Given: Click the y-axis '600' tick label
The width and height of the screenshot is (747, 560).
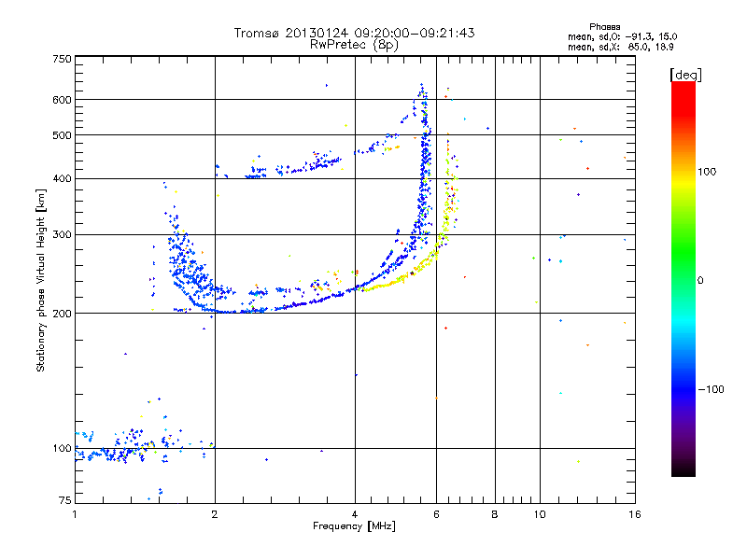Looking at the screenshot, I should tap(63, 100).
